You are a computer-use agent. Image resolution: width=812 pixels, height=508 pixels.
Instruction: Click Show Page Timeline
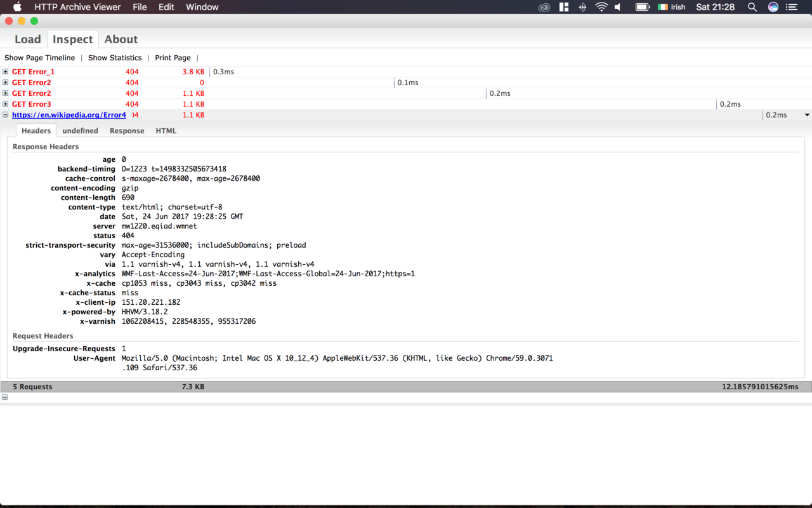pyautogui.click(x=39, y=58)
